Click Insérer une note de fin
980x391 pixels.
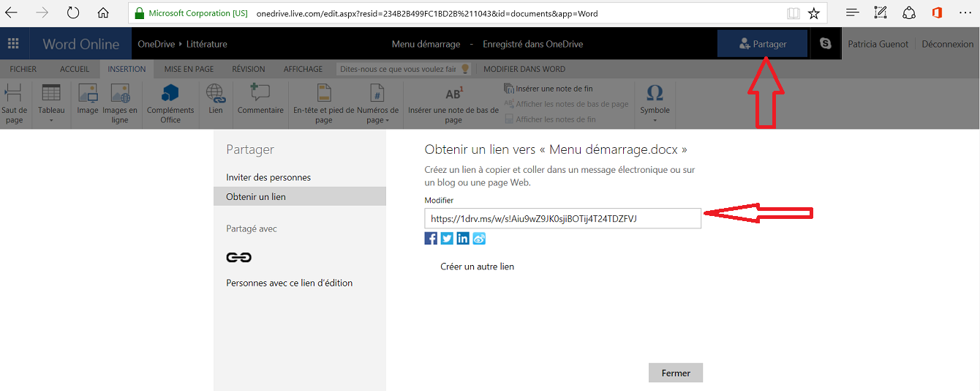coord(549,89)
